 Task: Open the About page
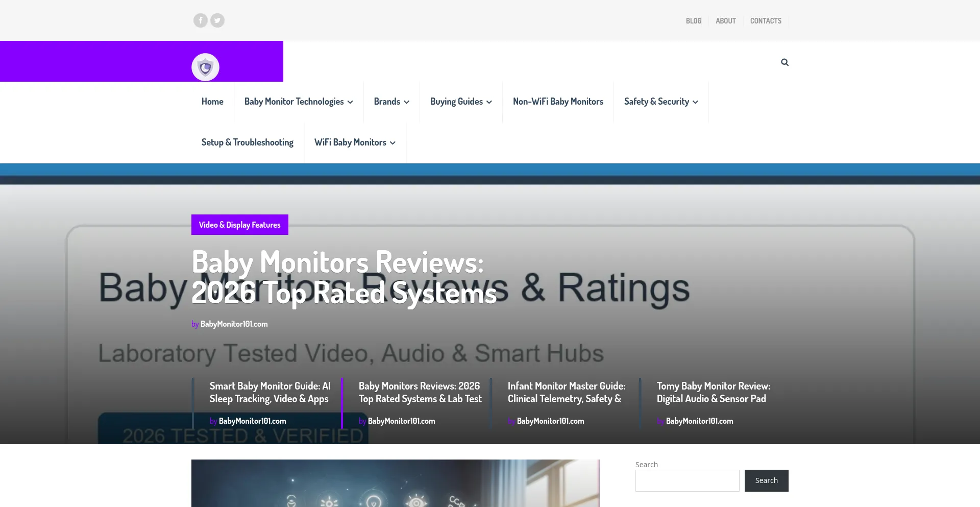726,21
